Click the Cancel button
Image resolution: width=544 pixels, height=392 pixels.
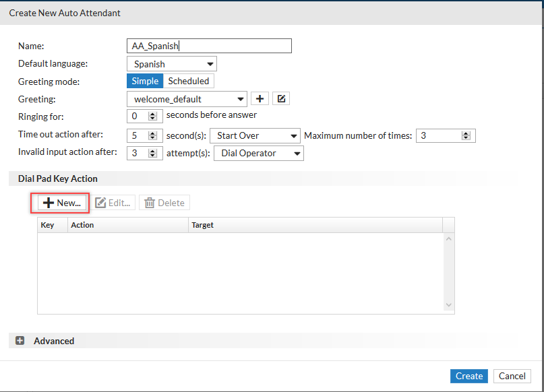pos(512,376)
